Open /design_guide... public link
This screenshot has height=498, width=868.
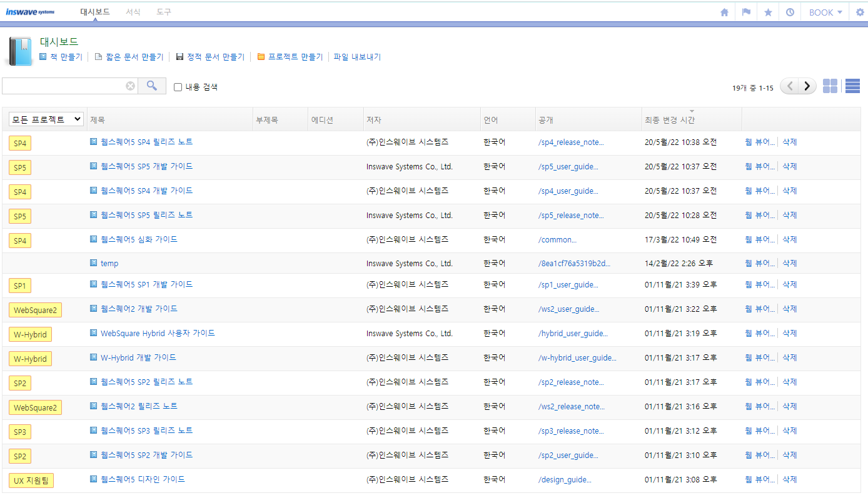[565, 480]
